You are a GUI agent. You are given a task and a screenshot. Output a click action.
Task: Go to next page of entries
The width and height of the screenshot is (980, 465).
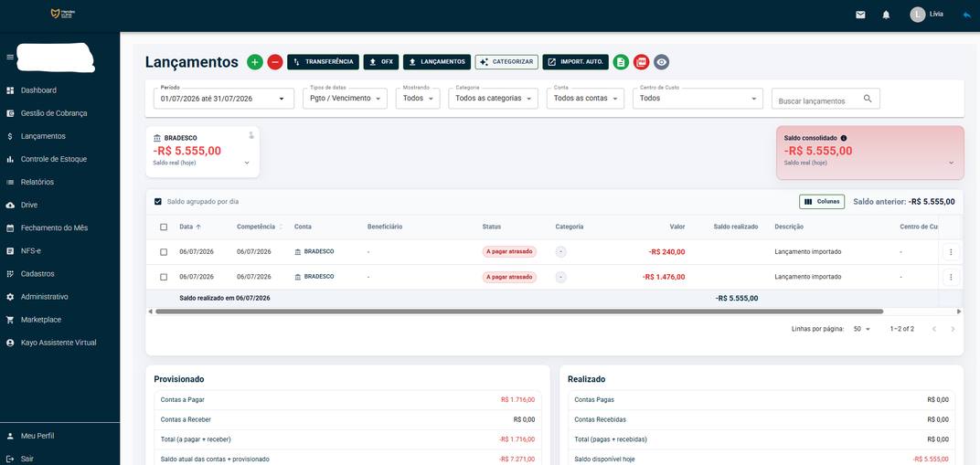click(x=953, y=329)
